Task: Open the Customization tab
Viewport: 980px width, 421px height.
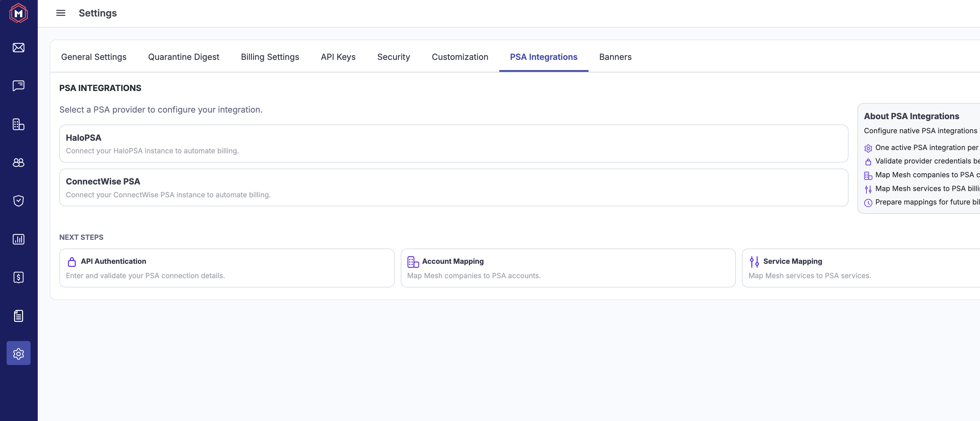Action: pos(460,57)
